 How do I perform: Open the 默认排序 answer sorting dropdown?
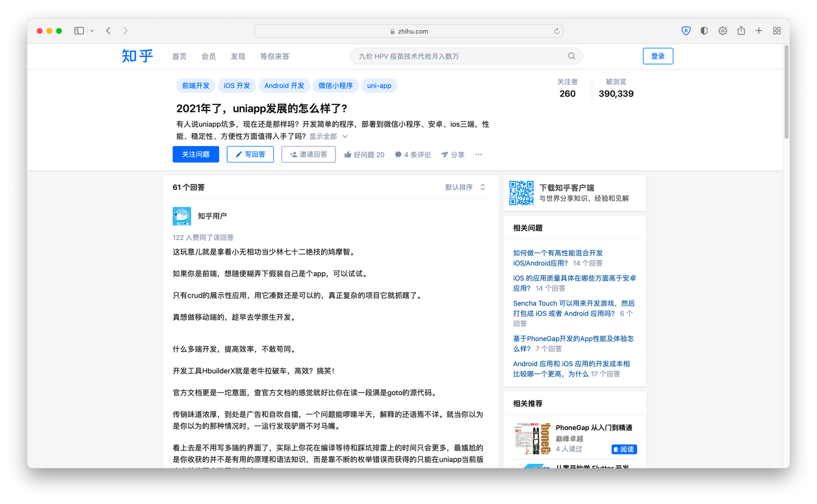[x=460, y=187]
